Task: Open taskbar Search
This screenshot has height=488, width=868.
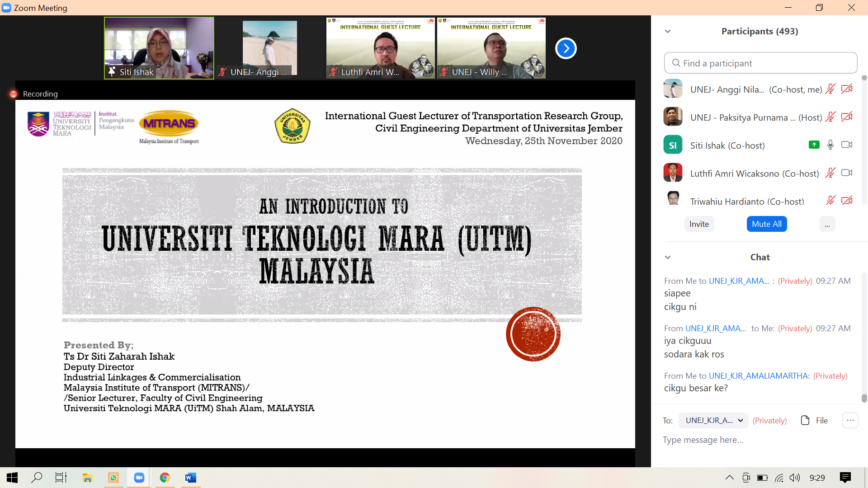Action: (x=37, y=478)
